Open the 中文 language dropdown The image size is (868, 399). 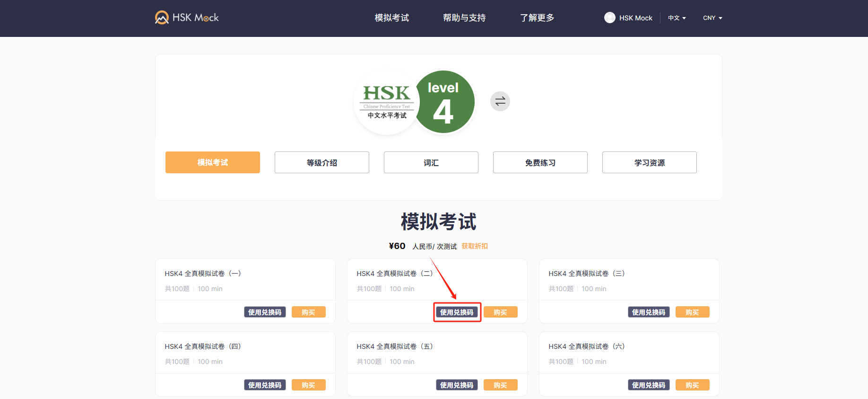coord(677,18)
